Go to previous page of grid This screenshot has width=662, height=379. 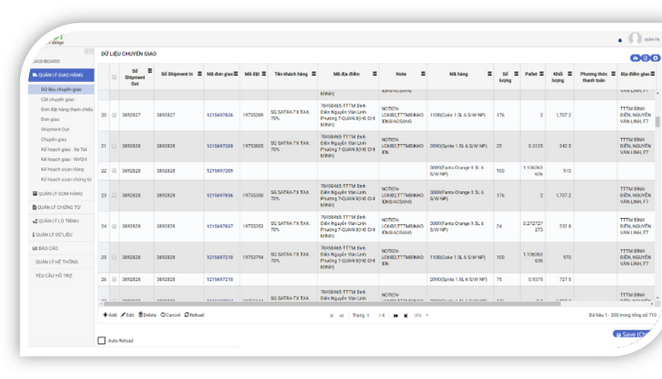point(342,316)
